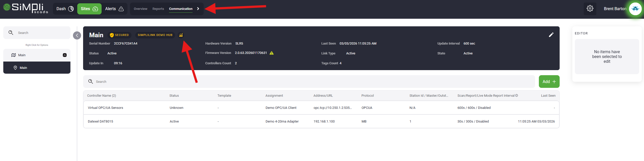Image resolution: width=644 pixels, height=161 pixels.
Task: Click the info icon beside Report Interval header
Action: (517, 95)
